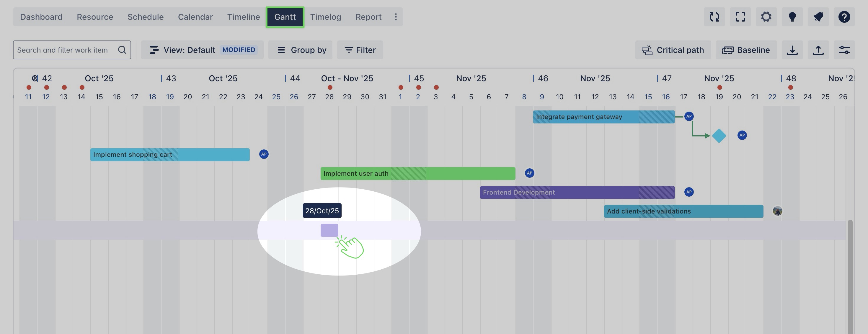The height and width of the screenshot is (334, 868).
Task: Click the Implement user auth task bar
Action: pyautogui.click(x=417, y=174)
